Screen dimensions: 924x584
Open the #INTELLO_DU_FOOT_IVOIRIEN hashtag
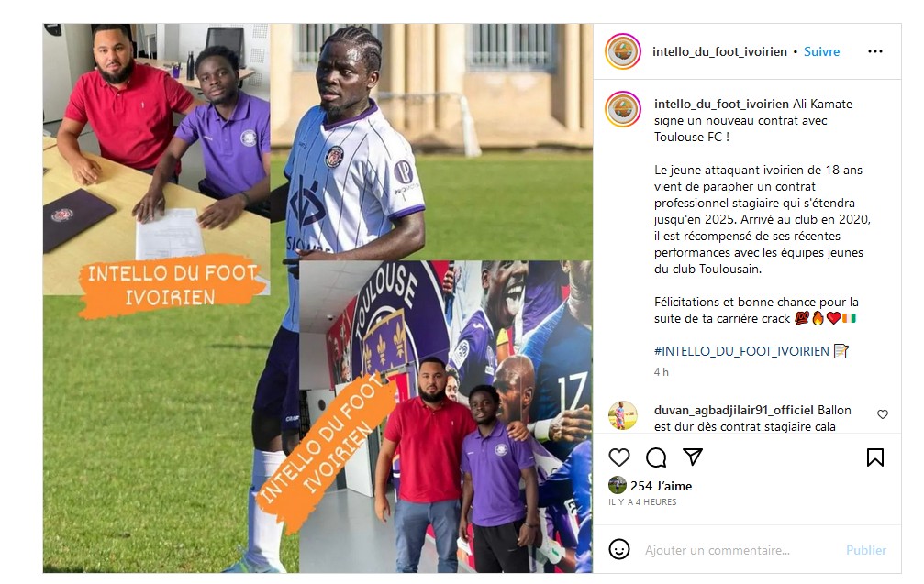click(x=741, y=351)
